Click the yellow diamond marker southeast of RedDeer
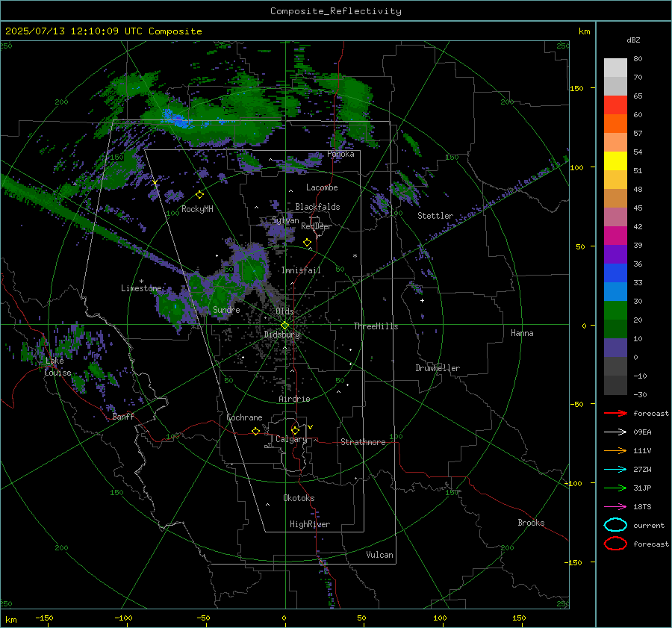Viewport: 672px width, 628px height. [307, 243]
